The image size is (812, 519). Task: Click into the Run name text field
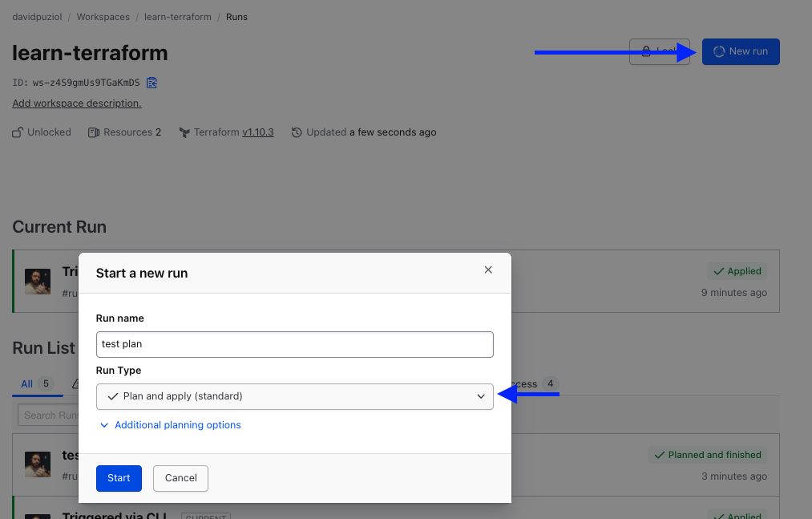[x=294, y=344]
